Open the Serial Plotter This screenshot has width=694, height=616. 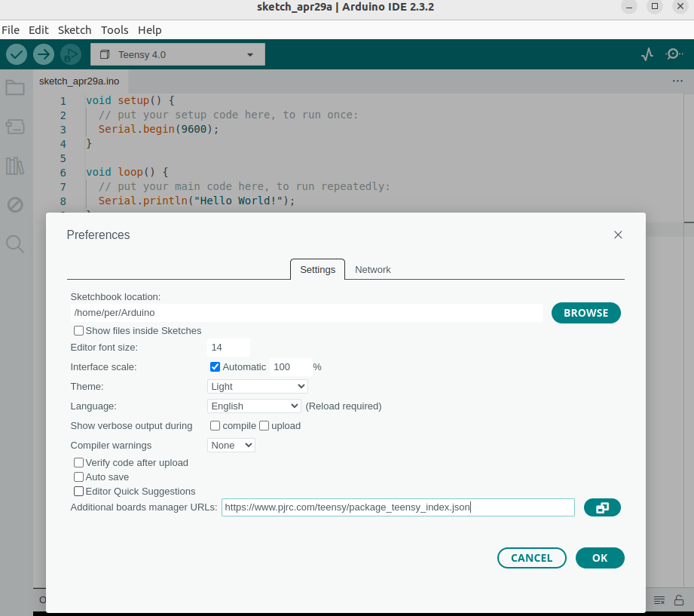[x=647, y=54]
